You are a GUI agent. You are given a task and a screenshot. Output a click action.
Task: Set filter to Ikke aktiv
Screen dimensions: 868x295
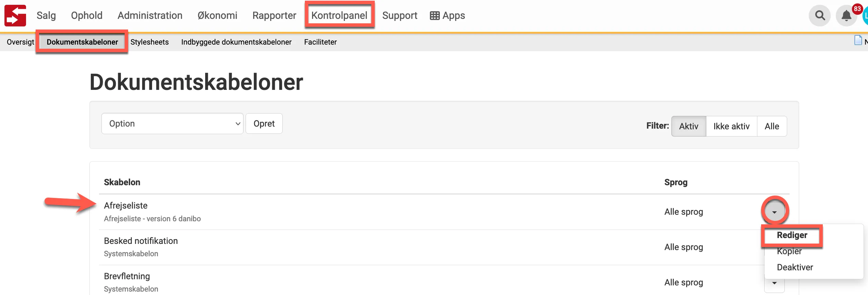(731, 126)
